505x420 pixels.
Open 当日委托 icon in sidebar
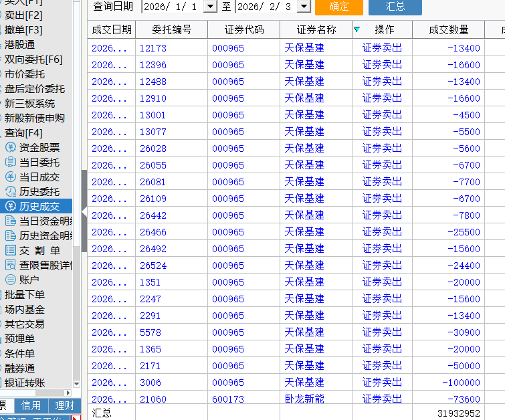coord(11,162)
